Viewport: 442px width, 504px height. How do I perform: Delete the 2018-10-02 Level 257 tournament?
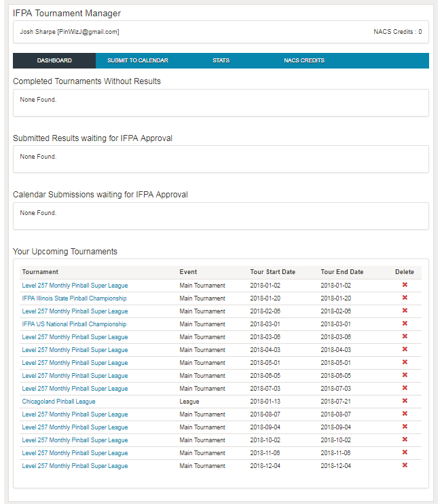405,440
